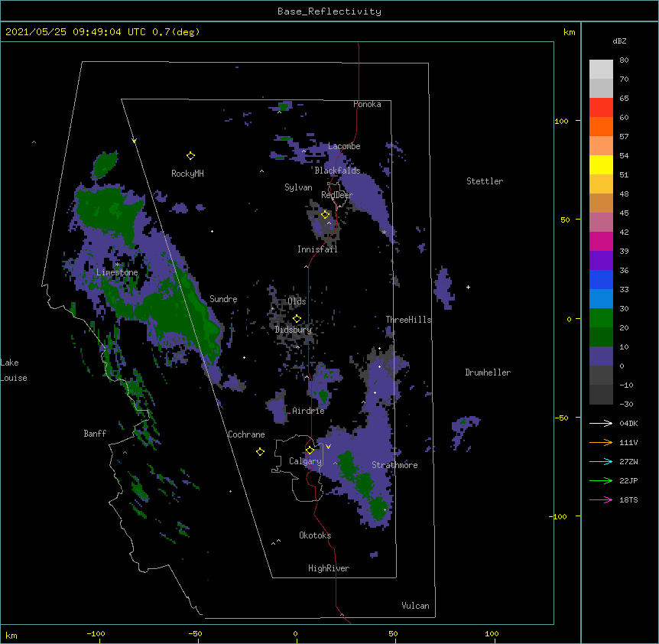Viewport: 659px width, 644px height.
Task: Select the 04DK legend text
Action: pos(628,423)
